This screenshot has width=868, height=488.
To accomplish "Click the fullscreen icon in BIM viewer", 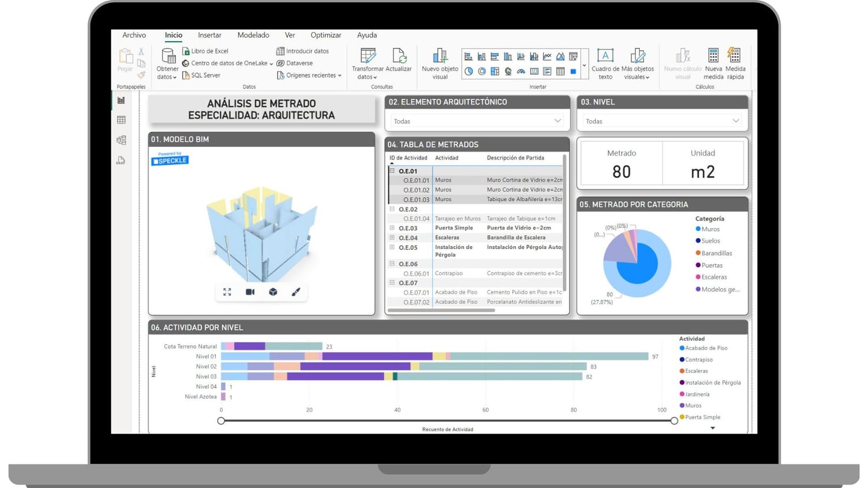I will click(227, 292).
